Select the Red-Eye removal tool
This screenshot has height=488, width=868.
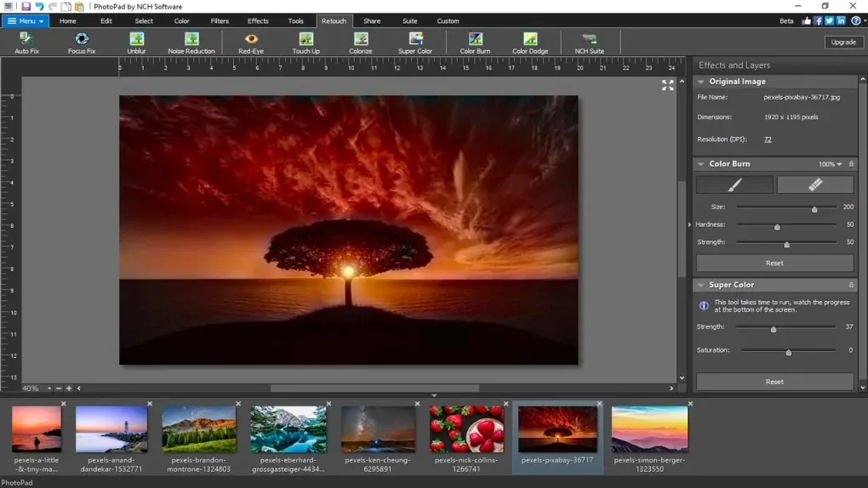251,43
